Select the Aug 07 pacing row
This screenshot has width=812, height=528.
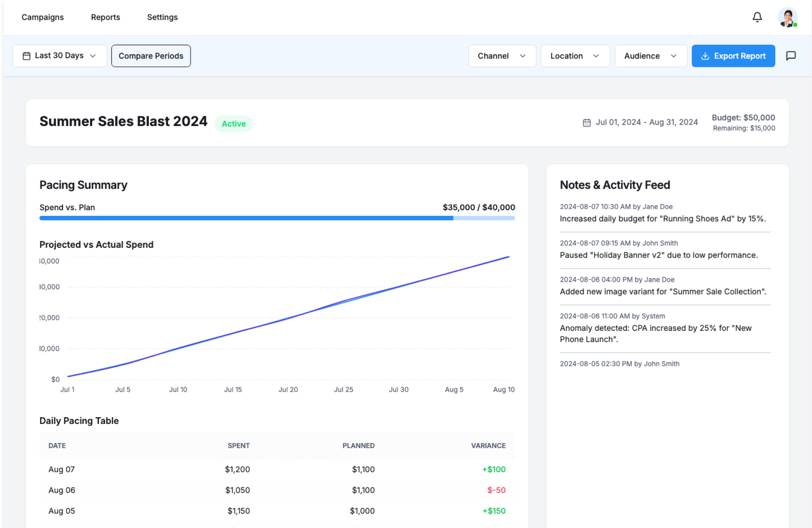click(x=277, y=469)
